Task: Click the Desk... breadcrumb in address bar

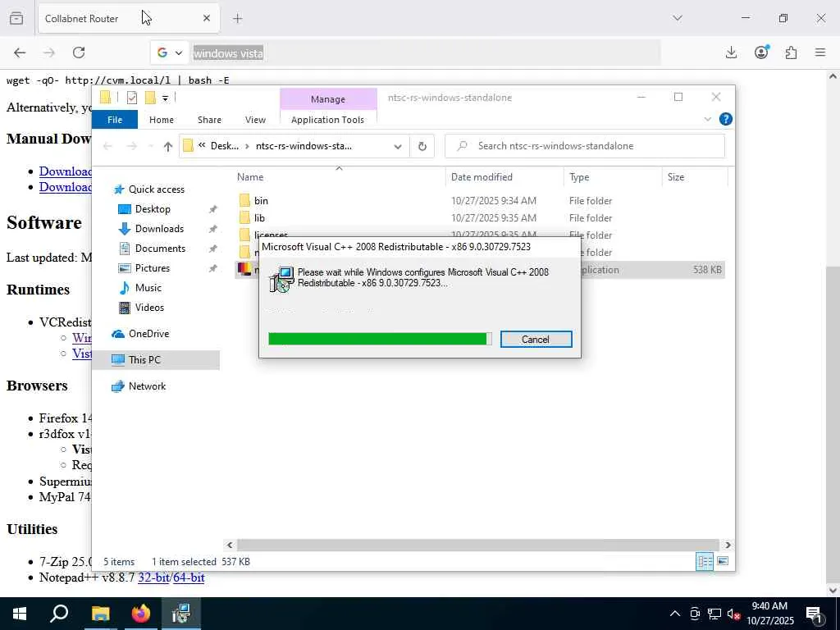Action: (225, 146)
